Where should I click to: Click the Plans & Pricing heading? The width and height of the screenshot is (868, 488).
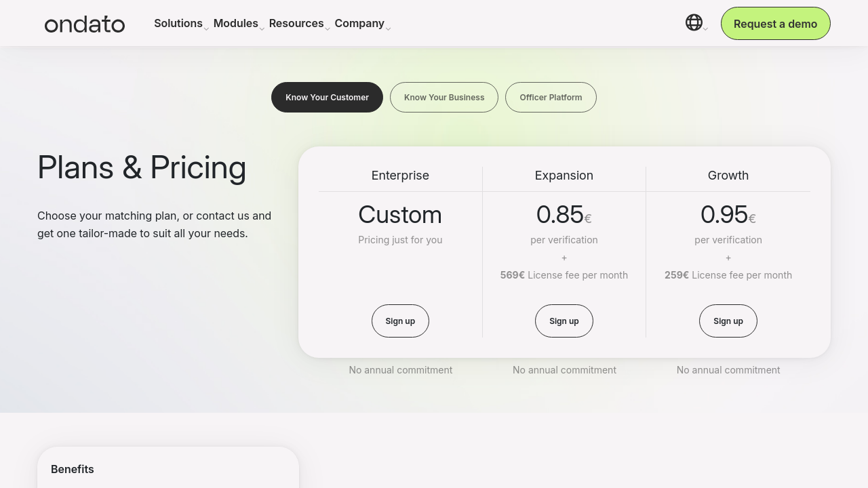142,167
